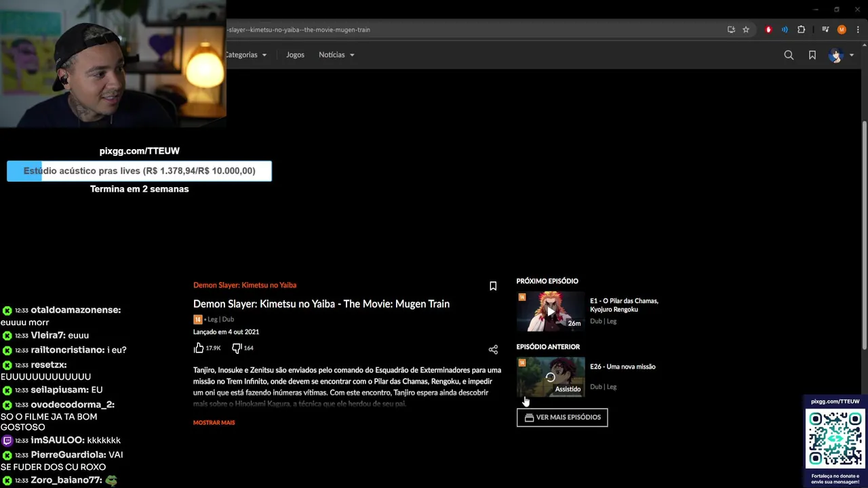Screen dimensions: 868x488
Task: Add Mugen Train movie to watchlist bookmark
Action: [493, 286]
